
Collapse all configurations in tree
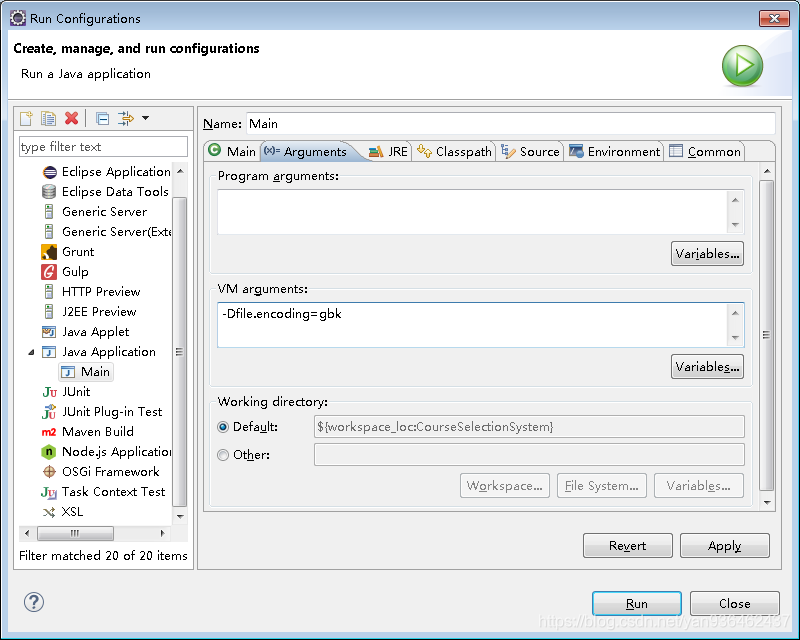103,118
